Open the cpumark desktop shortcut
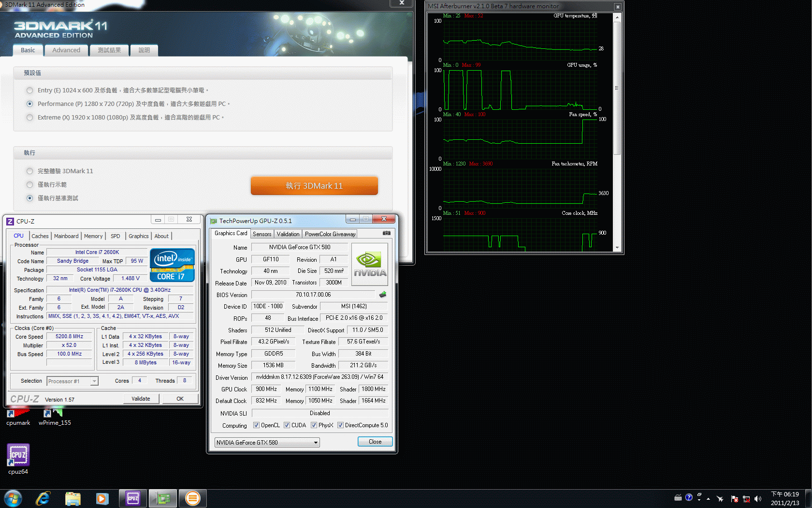Image resolution: width=812 pixels, height=508 pixels. click(x=18, y=416)
